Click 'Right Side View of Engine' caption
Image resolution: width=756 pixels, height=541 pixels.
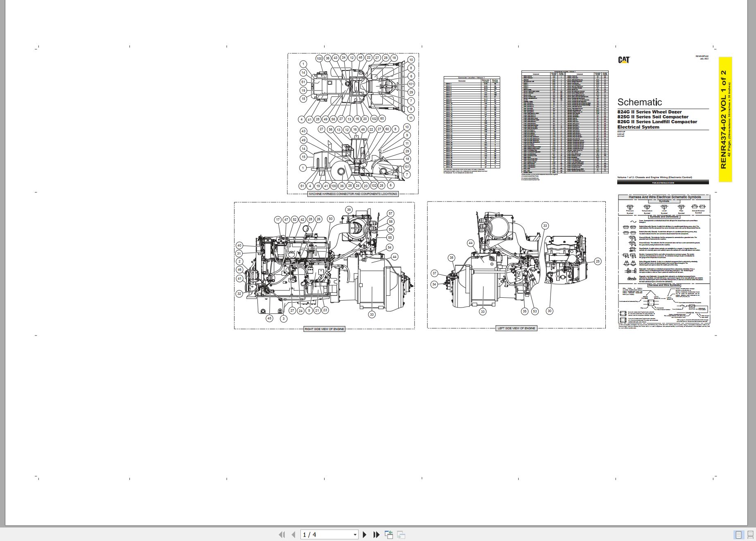coord(324,329)
